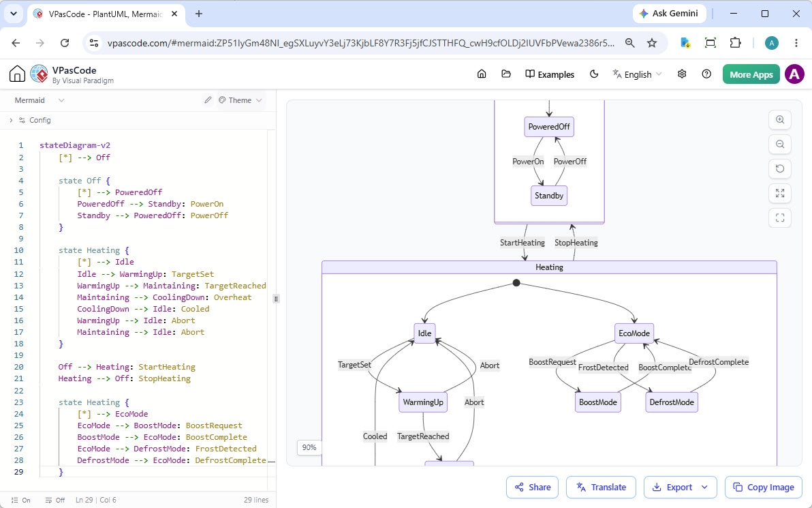The image size is (812, 508).
Task: Click the StartHeating transition label
Action: [x=522, y=243]
